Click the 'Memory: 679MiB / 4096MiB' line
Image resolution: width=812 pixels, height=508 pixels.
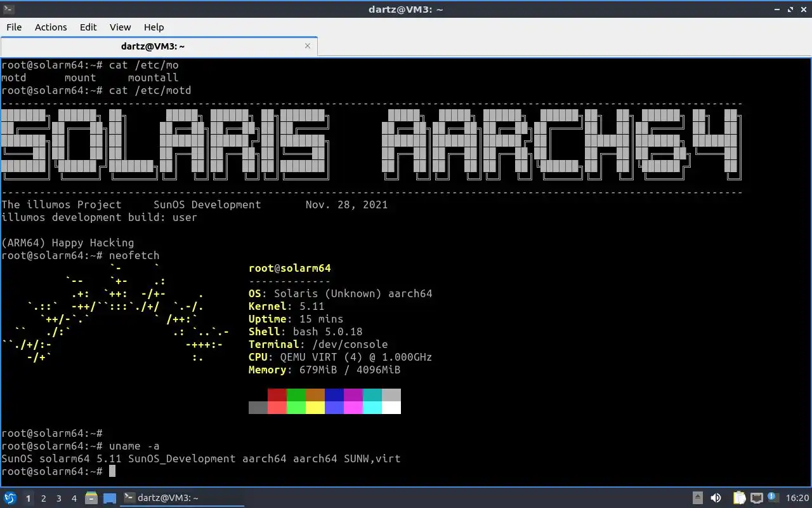pyautogui.click(x=325, y=370)
